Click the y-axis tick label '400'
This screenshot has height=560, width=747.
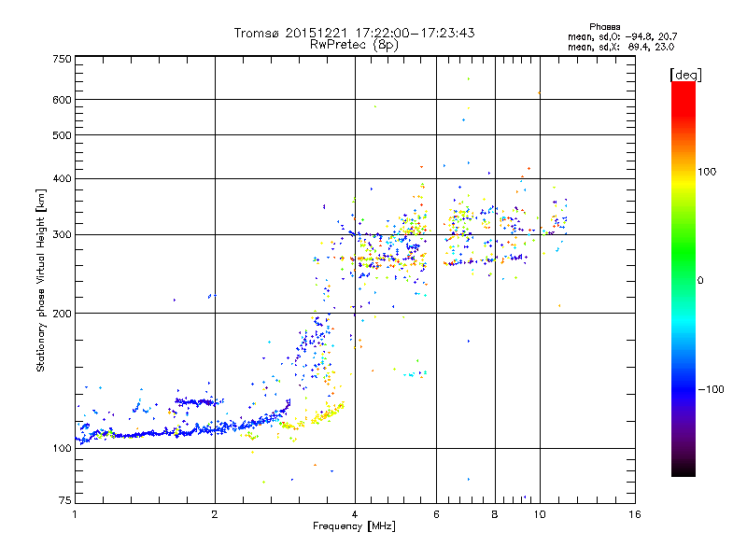pyautogui.click(x=62, y=178)
